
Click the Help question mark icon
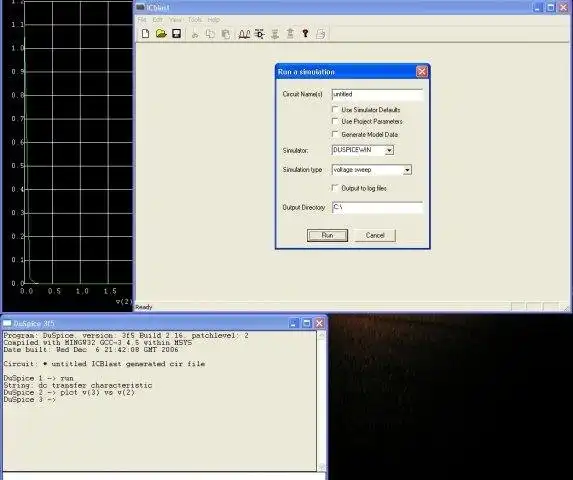[305, 34]
